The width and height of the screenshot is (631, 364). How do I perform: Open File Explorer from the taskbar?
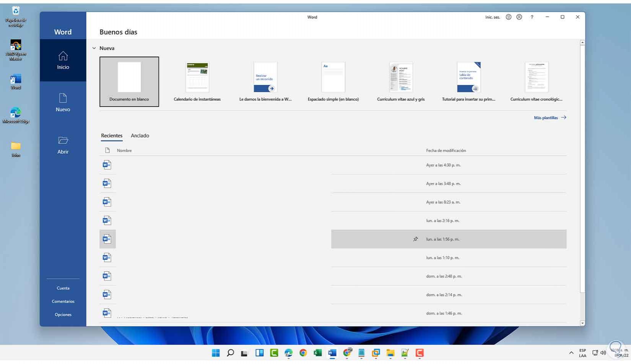(x=390, y=353)
